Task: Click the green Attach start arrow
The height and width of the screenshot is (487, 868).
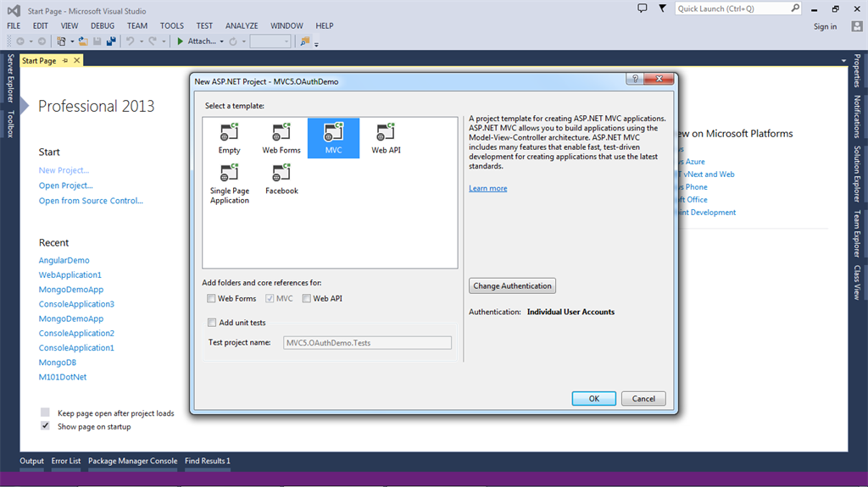Action: [180, 42]
